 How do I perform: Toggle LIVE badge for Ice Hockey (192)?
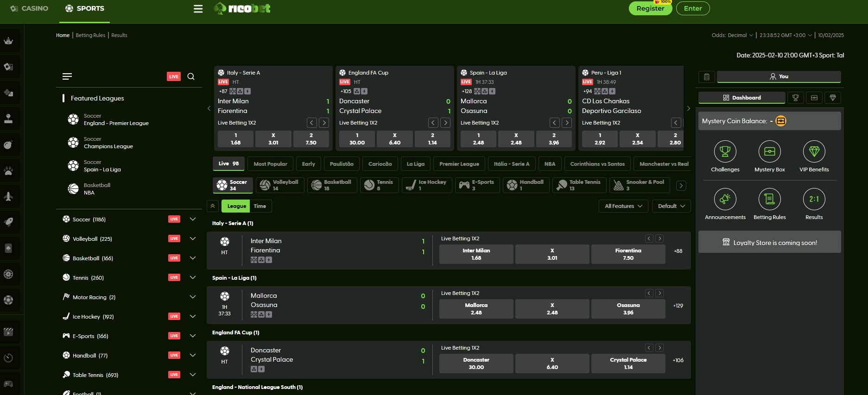tap(174, 316)
